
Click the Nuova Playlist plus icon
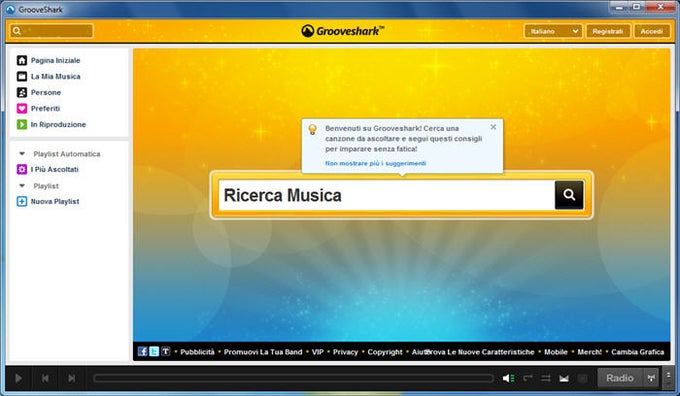tap(22, 201)
